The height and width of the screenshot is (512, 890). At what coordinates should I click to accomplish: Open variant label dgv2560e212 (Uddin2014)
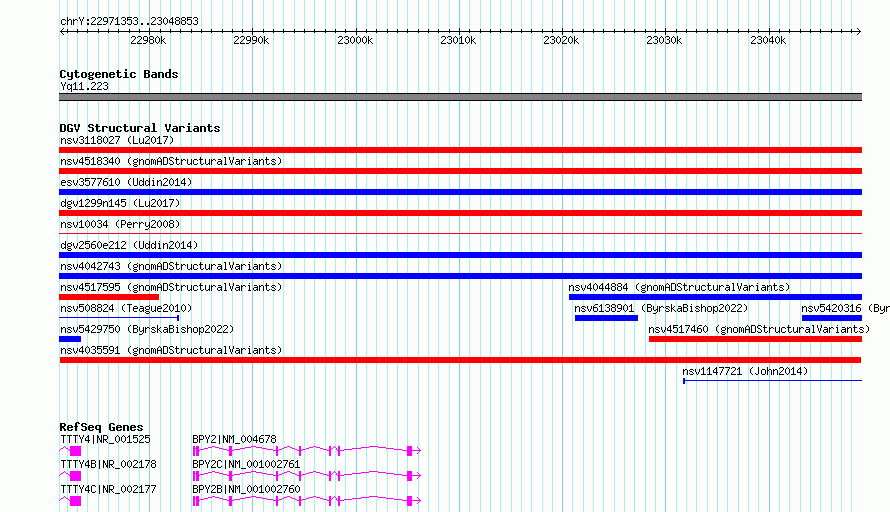[x=129, y=245]
